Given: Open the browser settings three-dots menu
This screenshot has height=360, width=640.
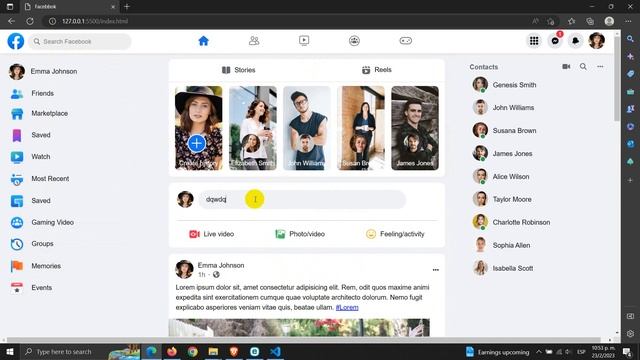Looking at the screenshot, I should tap(628, 21).
